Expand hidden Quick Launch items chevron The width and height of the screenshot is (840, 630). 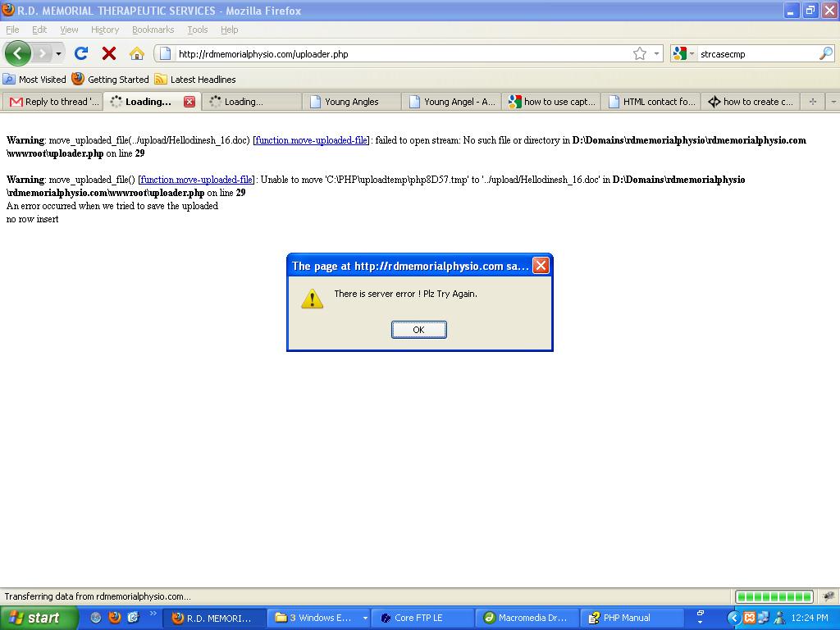[153, 614]
